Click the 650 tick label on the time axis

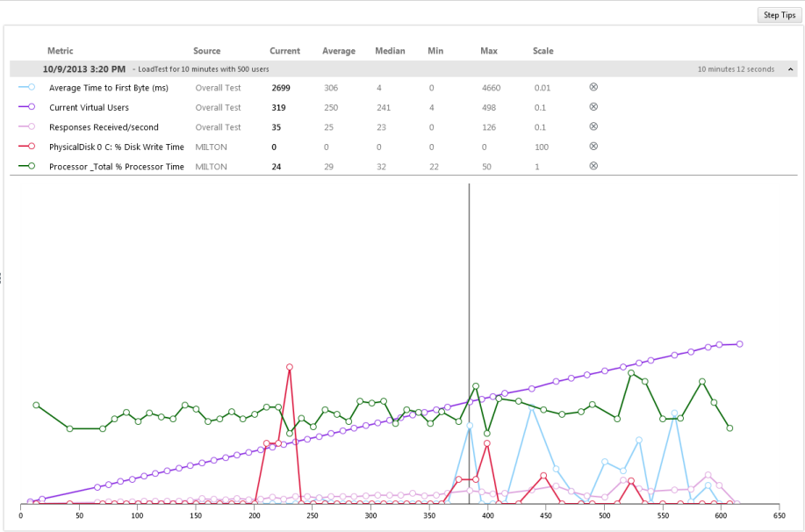780,515
